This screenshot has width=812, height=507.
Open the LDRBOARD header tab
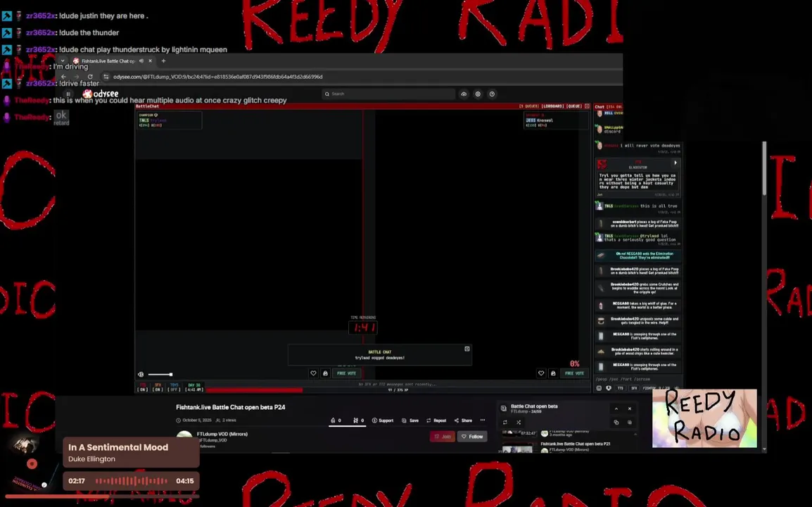pyautogui.click(x=552, y=106)
